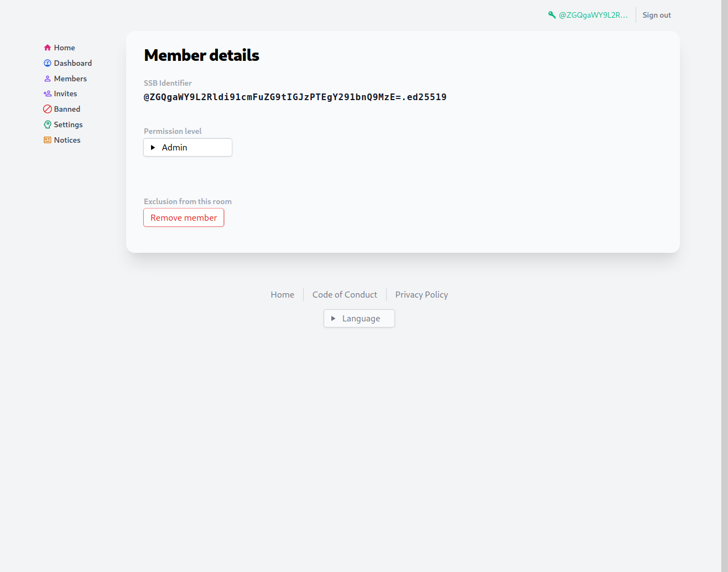Navigate to Invites in the sidebar
The height and width of the screenshot is (572, 728).
pyautogui.click(x=65, y=93)
